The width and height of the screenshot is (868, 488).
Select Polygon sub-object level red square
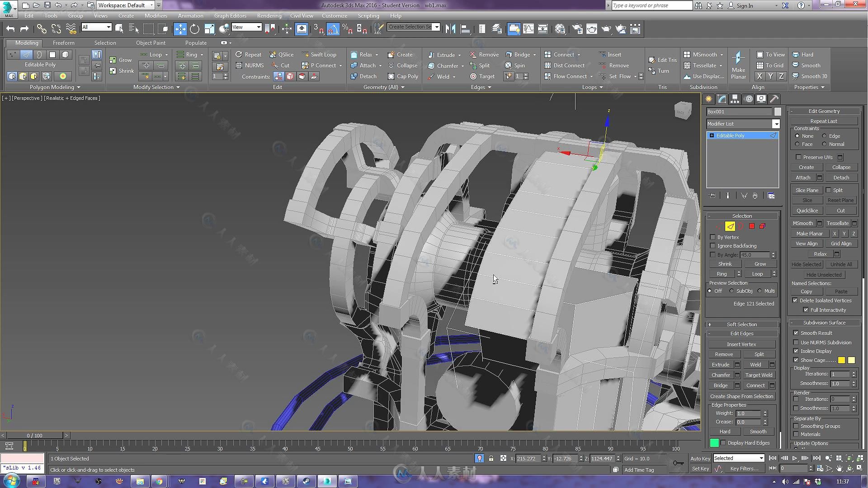pos(752,226)
